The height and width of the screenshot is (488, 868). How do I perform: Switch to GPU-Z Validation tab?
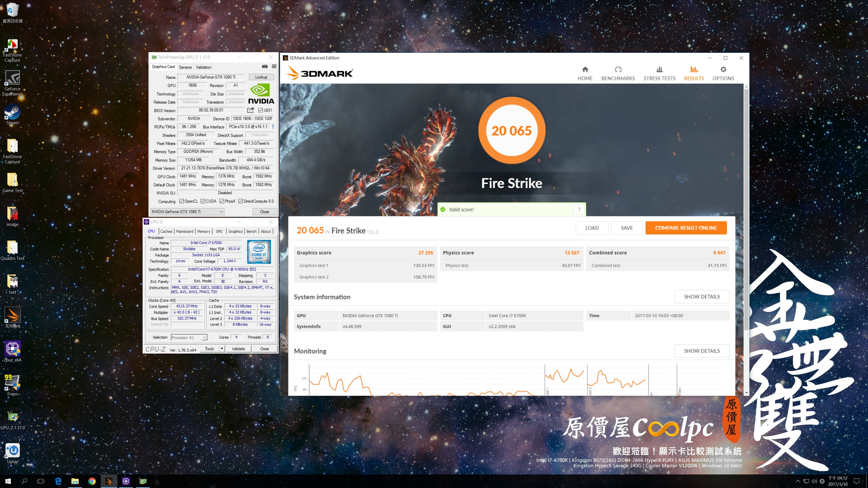pos(203,67)
